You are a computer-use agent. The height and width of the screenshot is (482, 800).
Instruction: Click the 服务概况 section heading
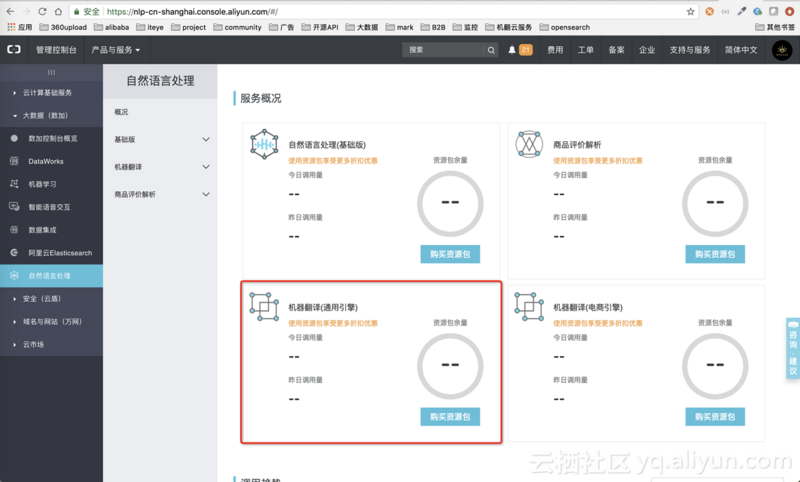(x=261, y=98)
